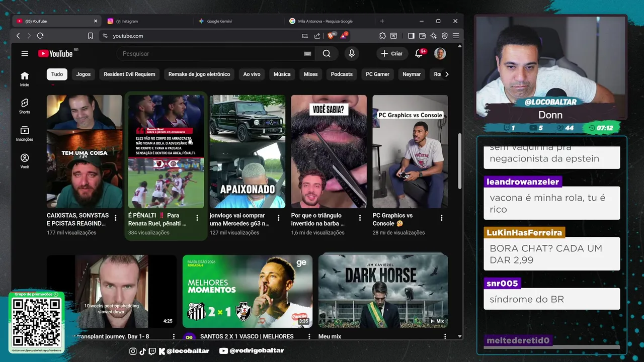Bookmark this page icon
This screenshot has width=644, height=362.
[x=91, y=36]
